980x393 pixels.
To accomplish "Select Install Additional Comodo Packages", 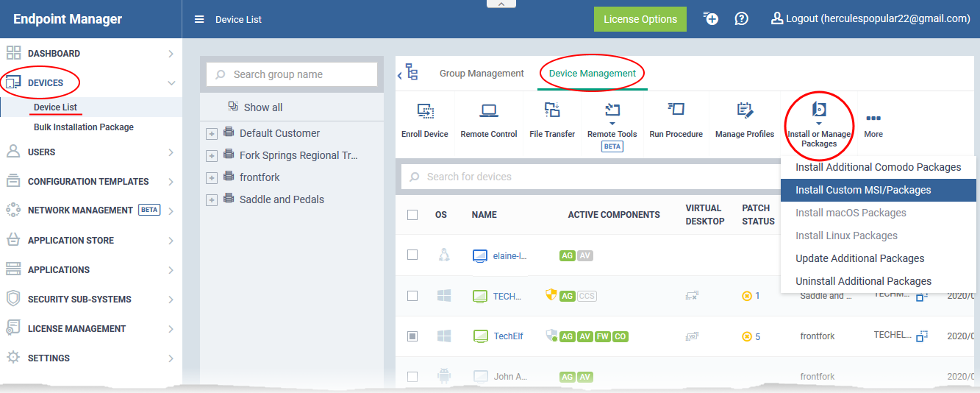I will [x=879, y=167].
